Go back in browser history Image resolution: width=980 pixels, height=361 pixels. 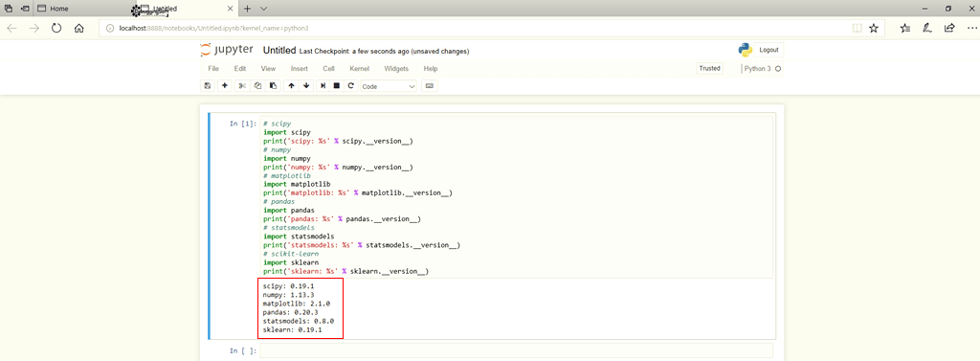11,28
